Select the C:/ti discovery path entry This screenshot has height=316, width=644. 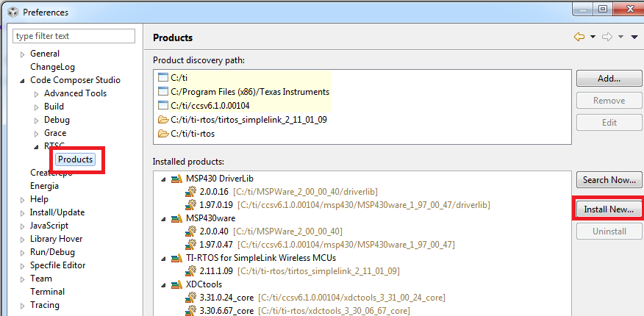coord(181,77)
